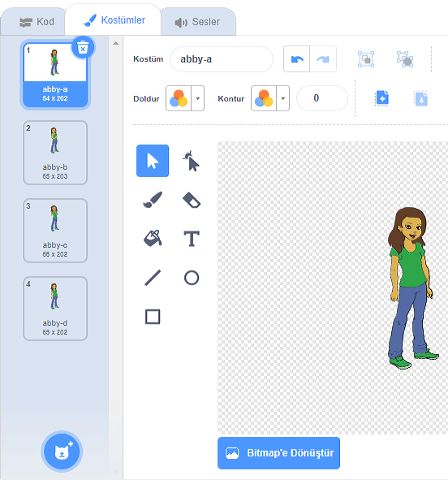Viewport: 448px width, 484px height.
Task: Click the Ungroup icon
Action: 405,59
